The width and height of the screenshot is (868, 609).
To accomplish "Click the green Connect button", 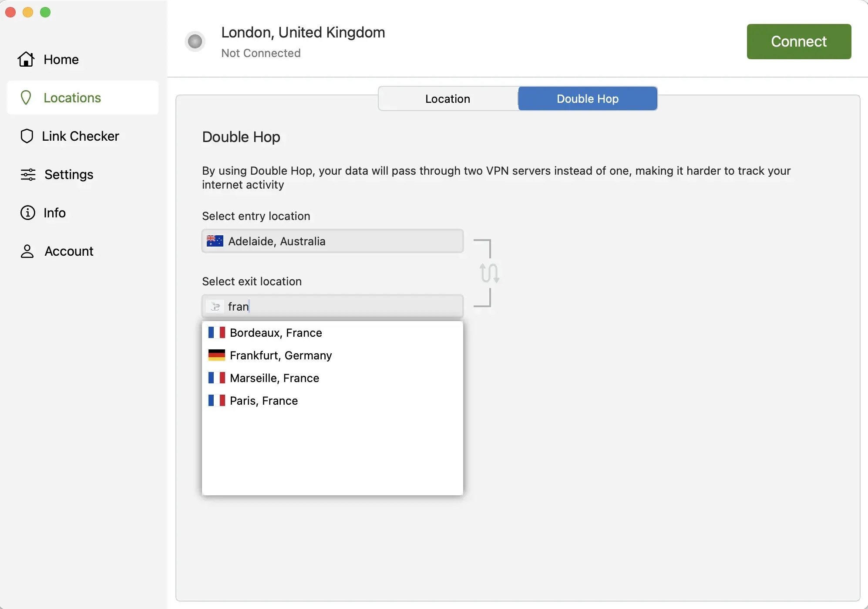I will click(799, 41).
